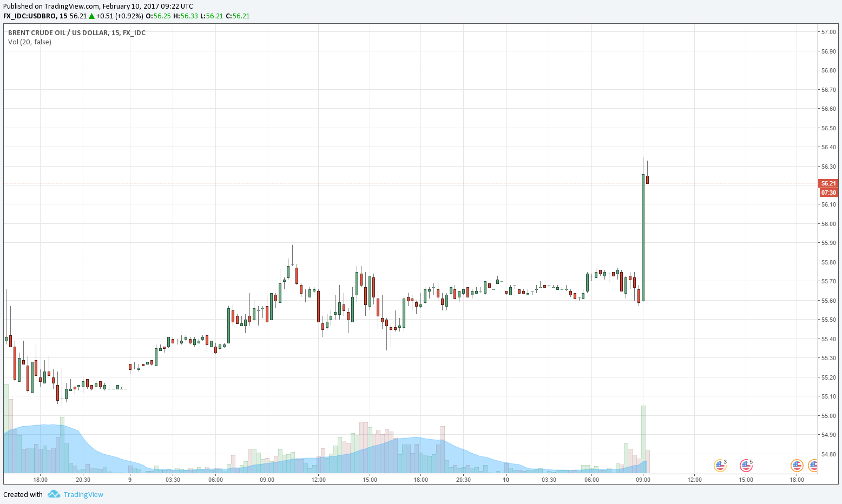This screenshot has height=504, width=842.
Task: Click the tall green spike candle above 56.00
Action: (x=643, y=237)
